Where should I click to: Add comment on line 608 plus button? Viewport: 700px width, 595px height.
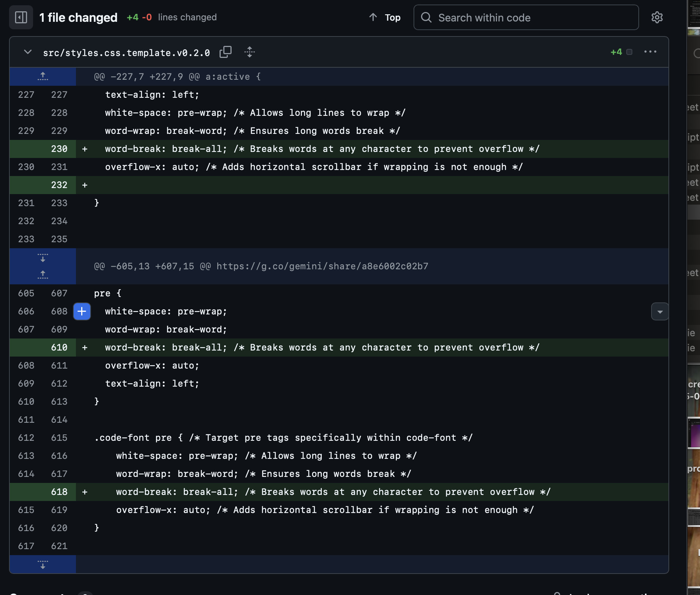(x=82, y=311)
